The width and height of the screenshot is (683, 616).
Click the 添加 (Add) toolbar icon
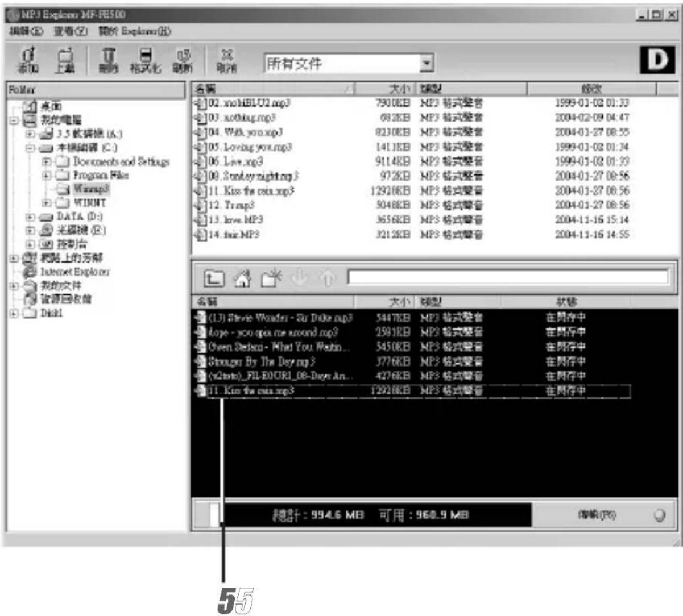coord(28,60)
